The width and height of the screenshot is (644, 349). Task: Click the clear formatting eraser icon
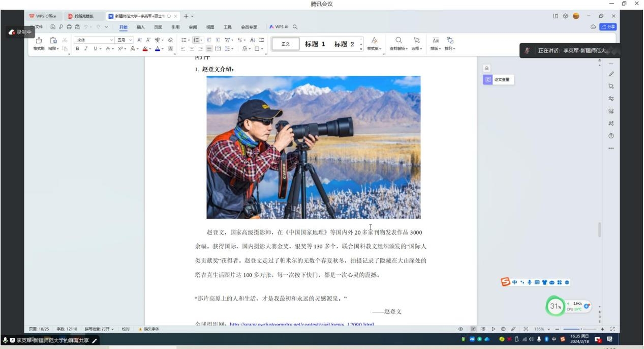point(170,40)
